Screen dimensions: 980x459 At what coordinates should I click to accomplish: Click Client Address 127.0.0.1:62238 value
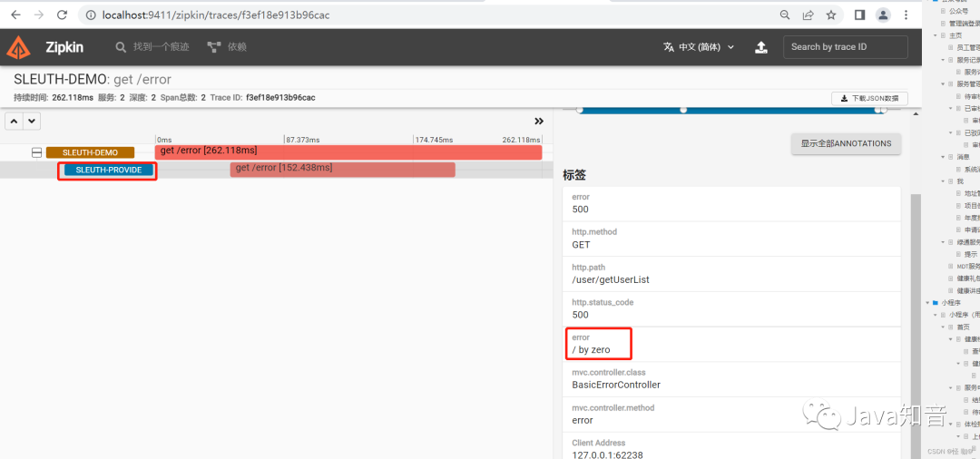coord(607,455)
